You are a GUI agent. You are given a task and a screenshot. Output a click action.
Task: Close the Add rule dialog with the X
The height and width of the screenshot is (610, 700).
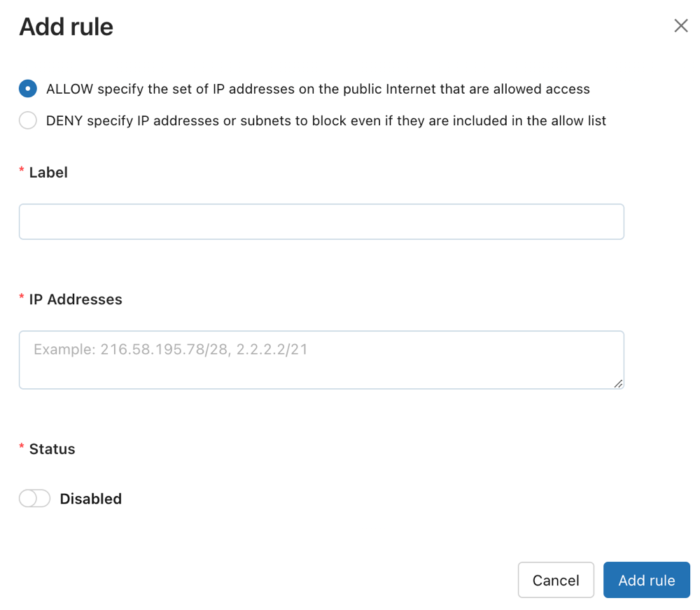click(x=680, y=25)
